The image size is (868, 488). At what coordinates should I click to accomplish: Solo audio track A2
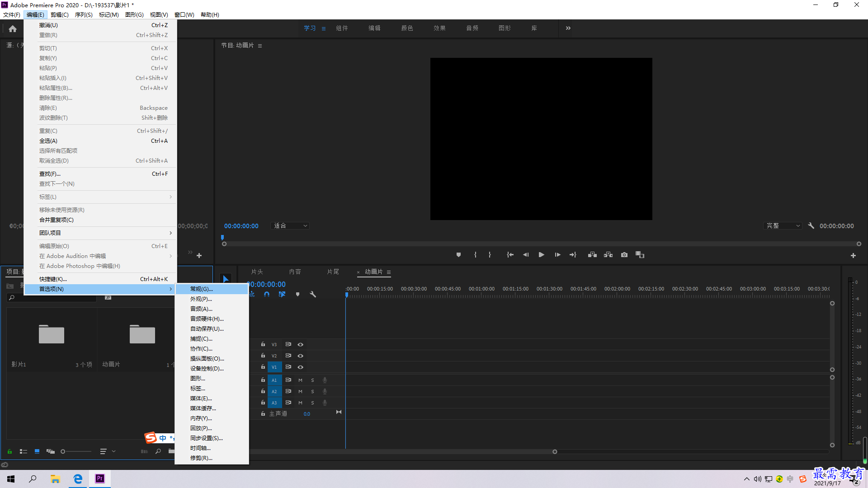[x=312, y=391]
